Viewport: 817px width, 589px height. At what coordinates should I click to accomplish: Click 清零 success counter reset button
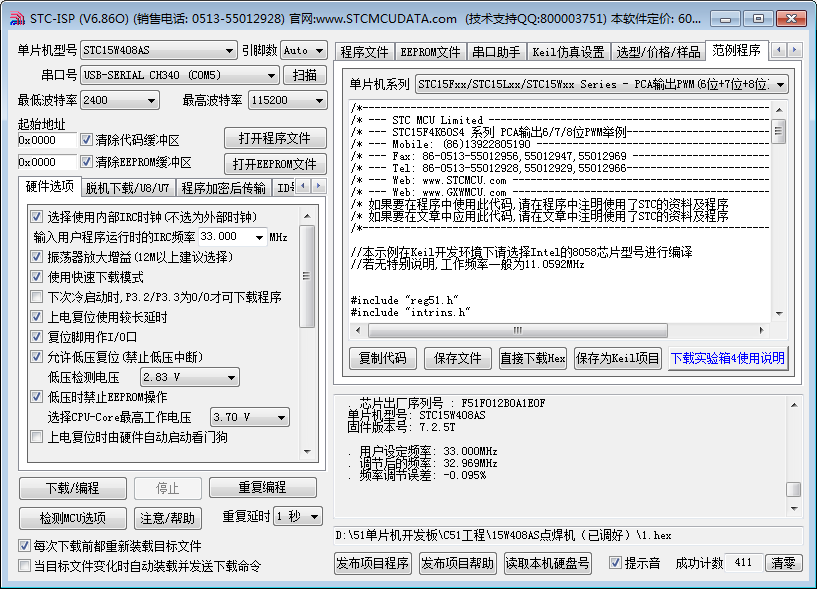[783, 563]
